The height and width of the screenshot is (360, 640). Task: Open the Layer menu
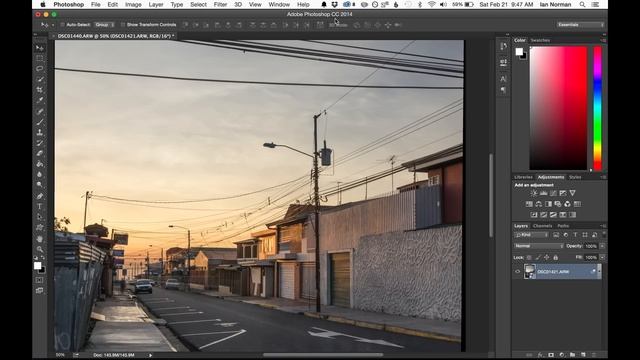[x=156, y=4]
